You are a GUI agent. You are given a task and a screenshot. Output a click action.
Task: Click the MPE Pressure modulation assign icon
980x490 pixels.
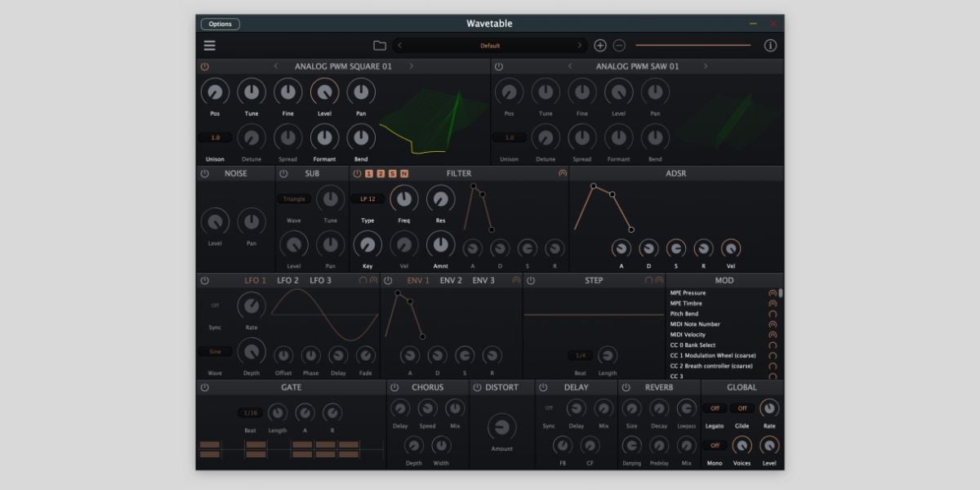point(772,292)
